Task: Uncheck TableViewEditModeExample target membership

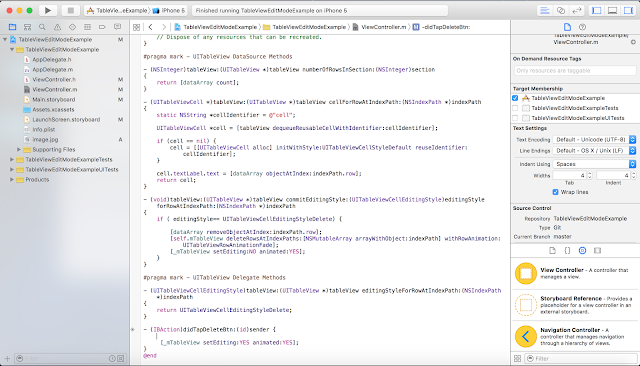Action: coord(515,98)
